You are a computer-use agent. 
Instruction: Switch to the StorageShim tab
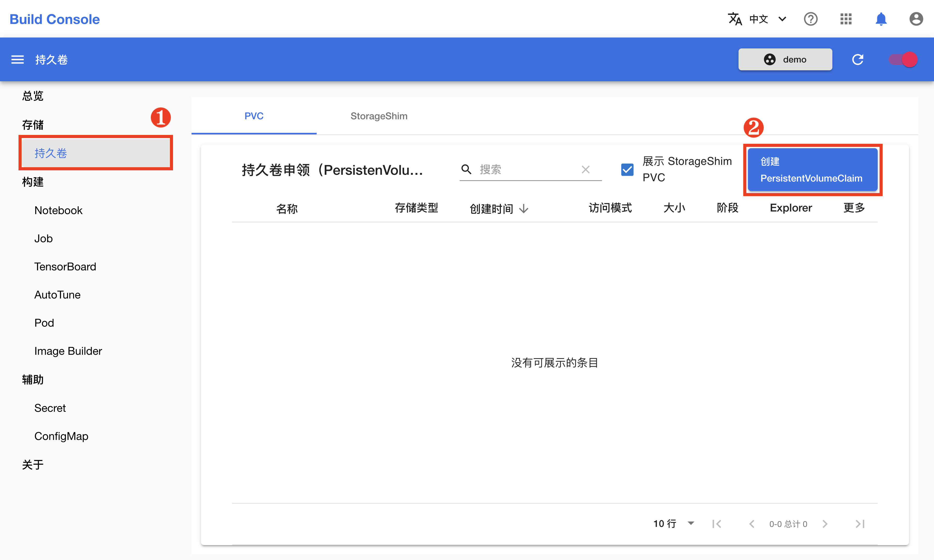(x=379, y=116)
